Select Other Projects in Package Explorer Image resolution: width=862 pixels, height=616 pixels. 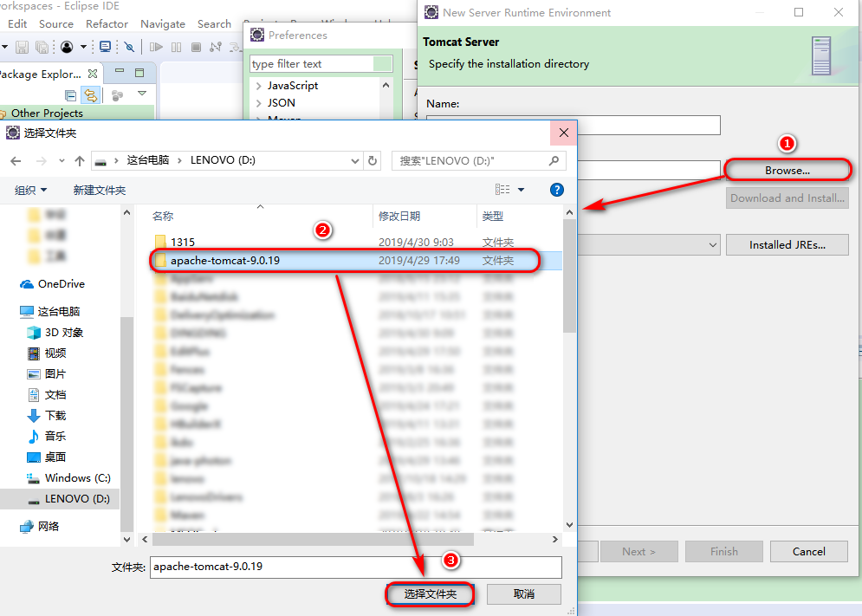[48, 113]
